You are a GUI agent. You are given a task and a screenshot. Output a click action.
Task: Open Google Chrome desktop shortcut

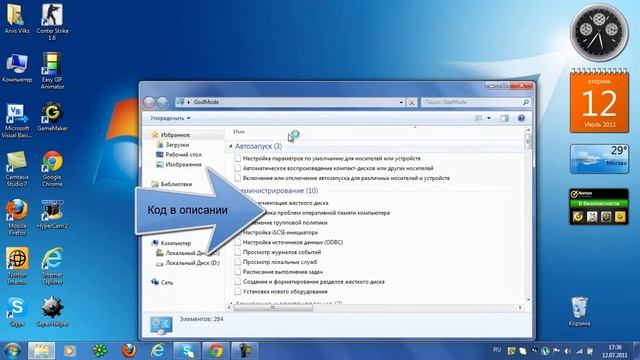click(x=52, y=169)
